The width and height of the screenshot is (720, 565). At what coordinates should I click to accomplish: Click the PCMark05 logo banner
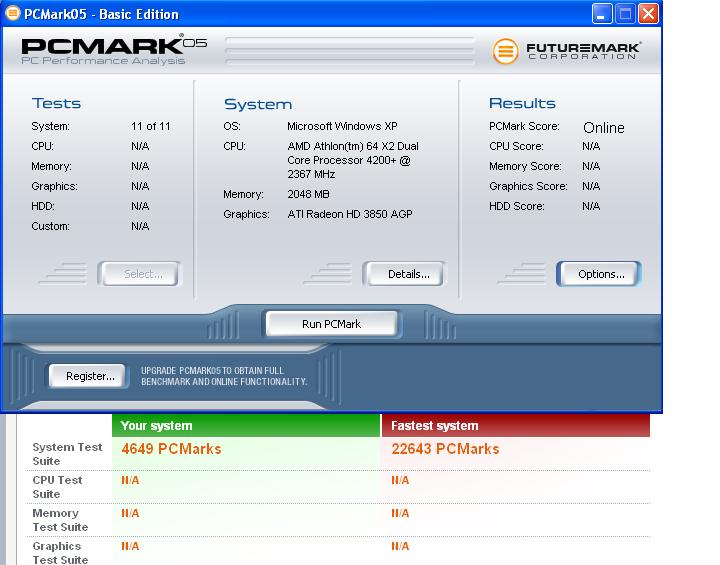coord(114,50)
